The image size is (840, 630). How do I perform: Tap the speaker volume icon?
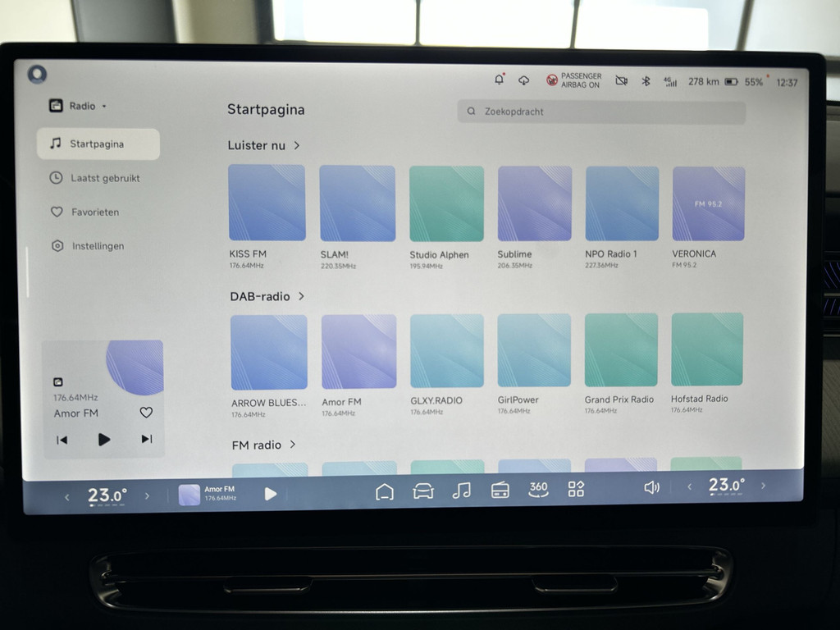click(651, 487)
